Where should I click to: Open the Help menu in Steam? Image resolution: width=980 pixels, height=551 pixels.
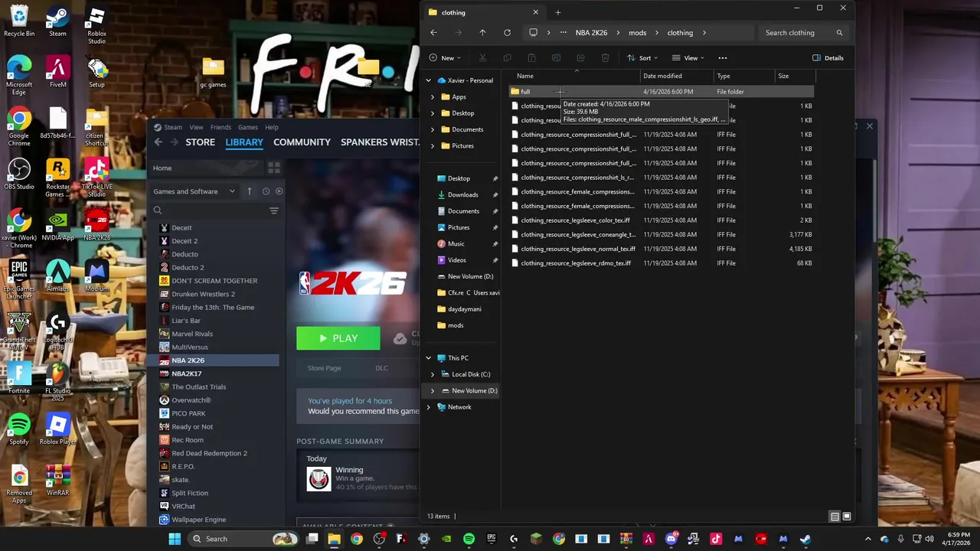coord(271,128)
